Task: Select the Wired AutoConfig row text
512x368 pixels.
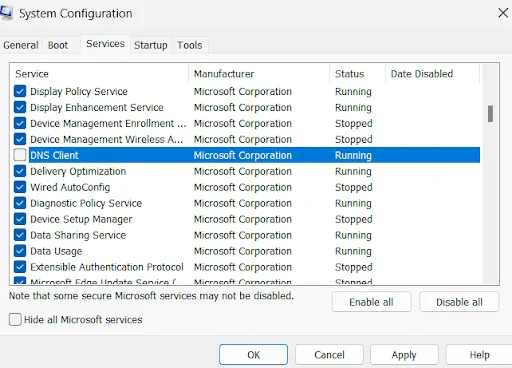Action: click(x=70, y=187)
